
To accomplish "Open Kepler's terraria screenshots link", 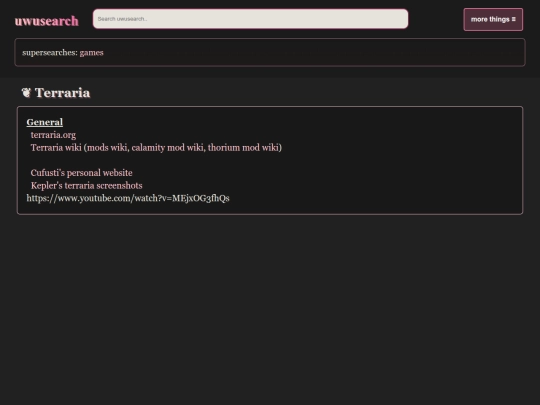I will coord(86,186).
